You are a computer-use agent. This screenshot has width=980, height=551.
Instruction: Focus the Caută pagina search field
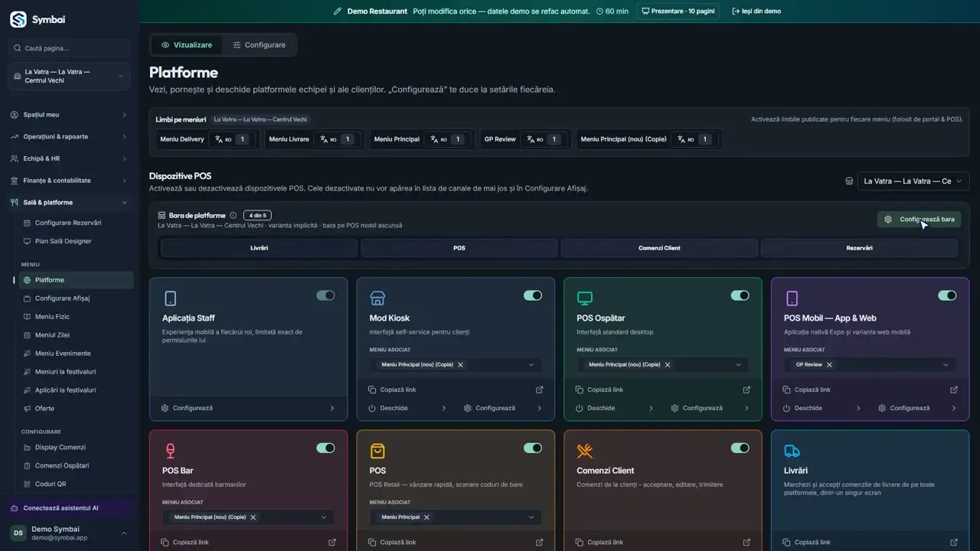point(69,48)
